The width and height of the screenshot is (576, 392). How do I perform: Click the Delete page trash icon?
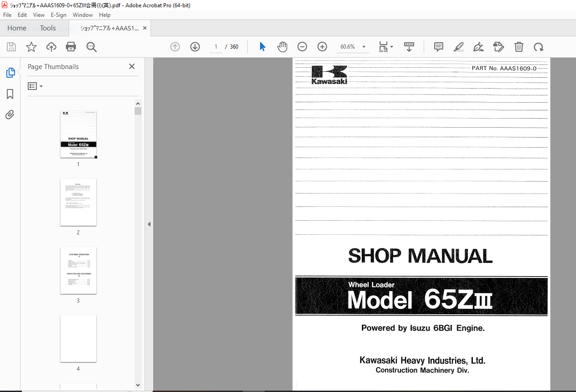[519, 47]
